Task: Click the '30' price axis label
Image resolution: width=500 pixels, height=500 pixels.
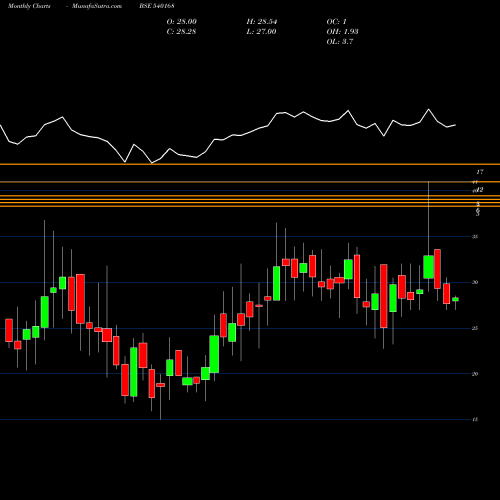Action: [475, 282]
